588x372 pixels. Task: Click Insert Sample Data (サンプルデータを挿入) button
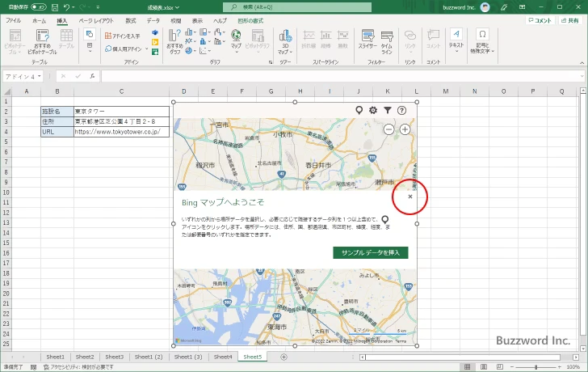(x=371, y=252)
